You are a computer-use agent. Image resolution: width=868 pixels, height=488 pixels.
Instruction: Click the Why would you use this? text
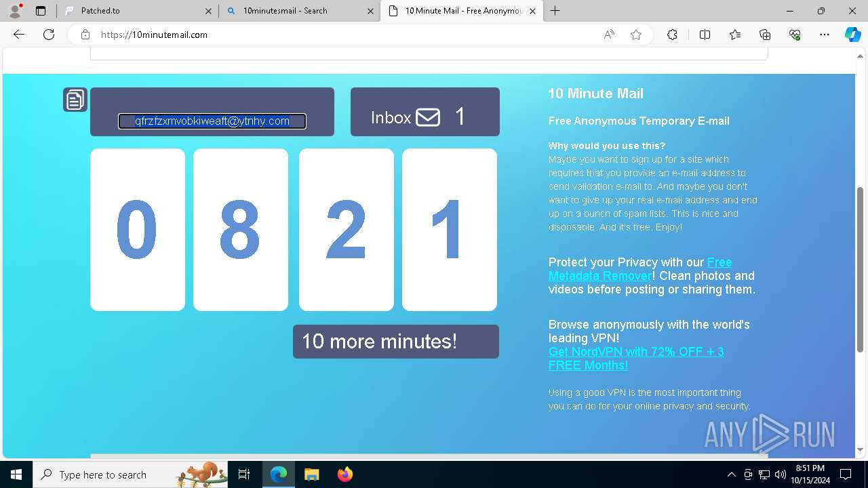point(607,146)
